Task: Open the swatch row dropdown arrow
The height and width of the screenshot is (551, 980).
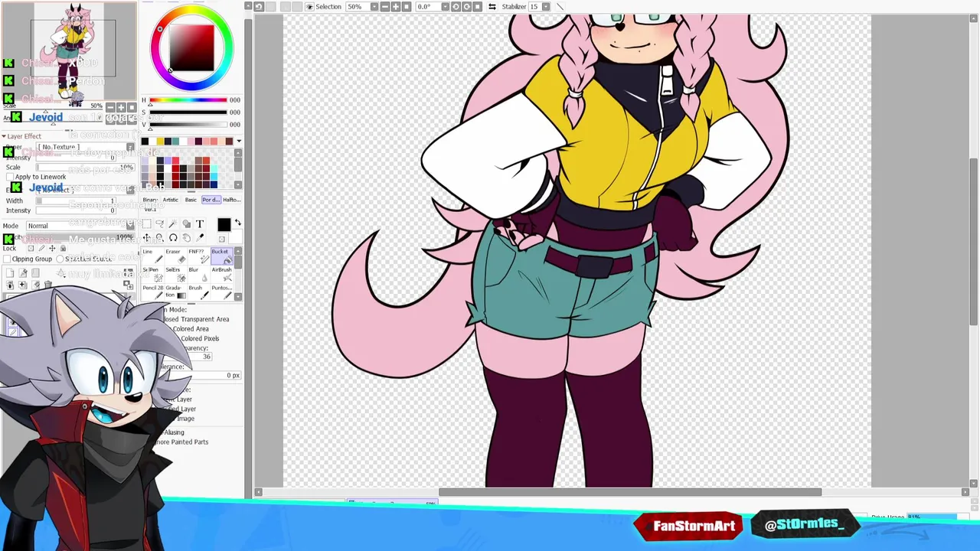Action: coord(239,141)
